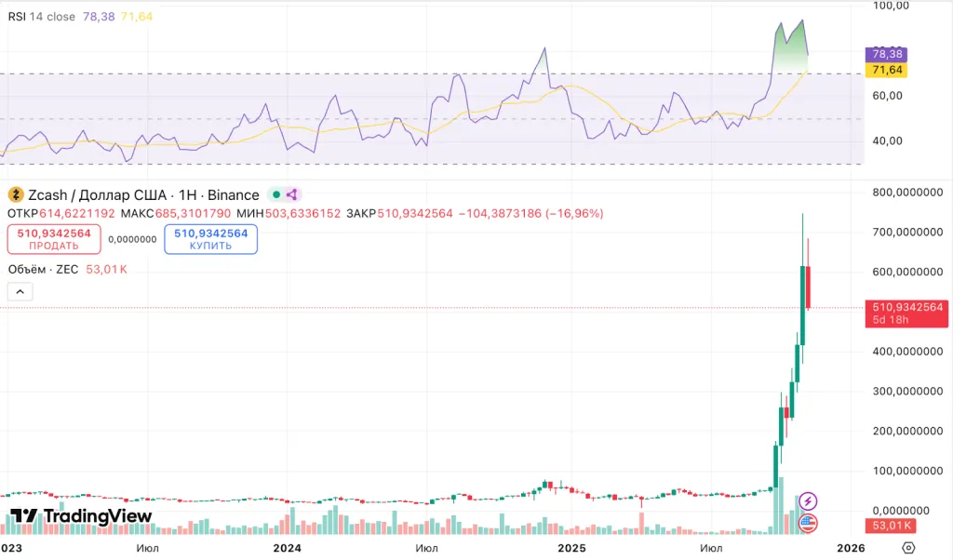Open chart settings hexagon gear icon

pyautogui.click(x=909, y=548)
